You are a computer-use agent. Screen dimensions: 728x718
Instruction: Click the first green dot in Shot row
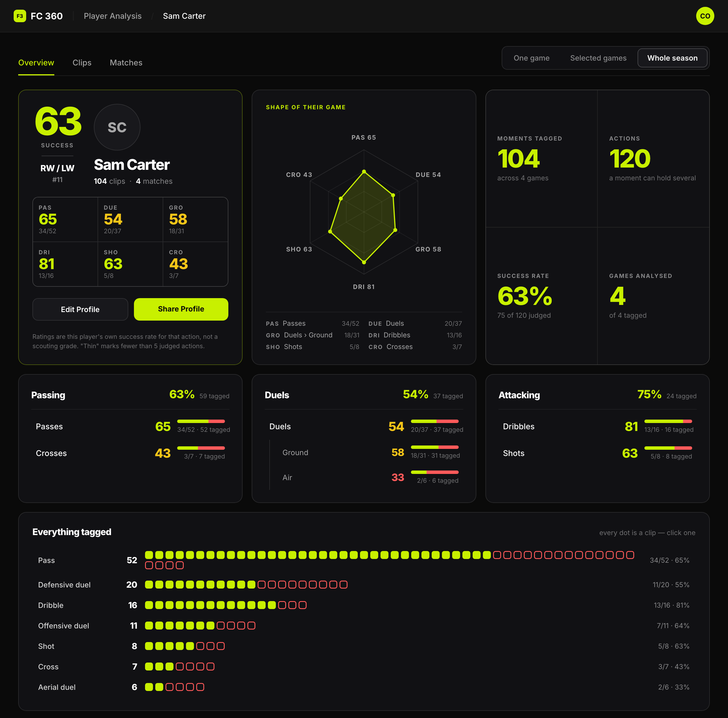point(149,646)
